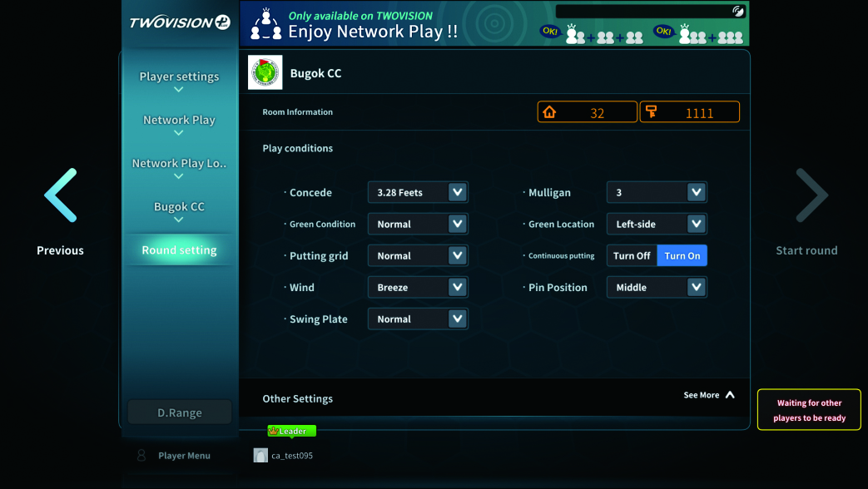Go to Network Play step
Viewport: 868px width, 489px height.
pos(180,120)
